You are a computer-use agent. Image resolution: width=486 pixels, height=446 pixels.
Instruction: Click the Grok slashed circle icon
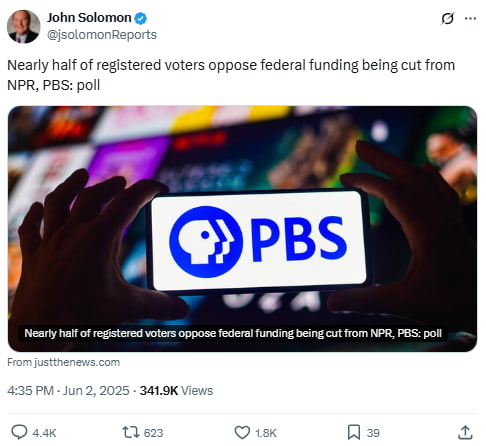pyautogui.click(x=447, y=18)
